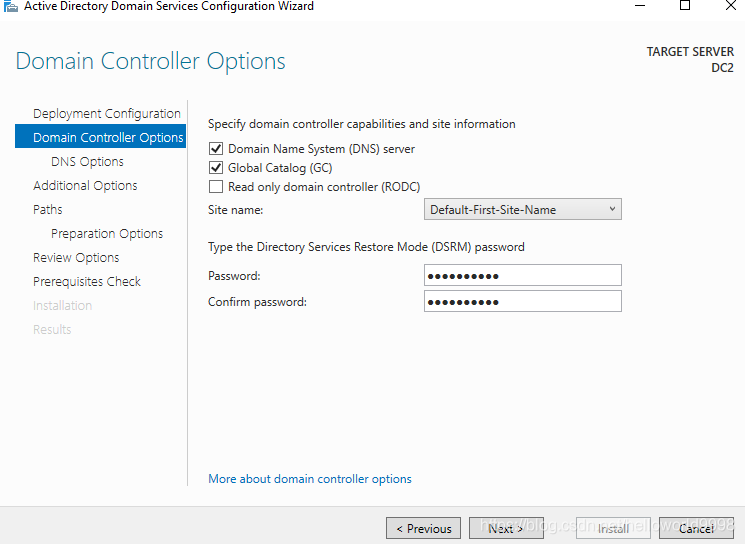Cancel the configuration wizard

696,528
